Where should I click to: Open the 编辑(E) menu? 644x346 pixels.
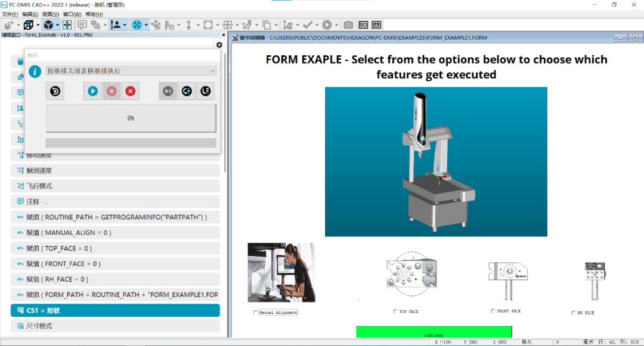click(x=30, y=14)
